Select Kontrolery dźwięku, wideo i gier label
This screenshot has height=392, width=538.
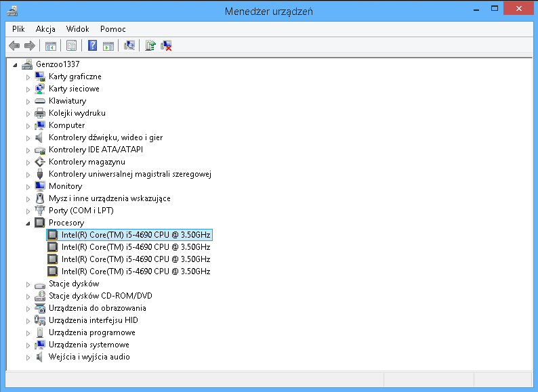106,137
